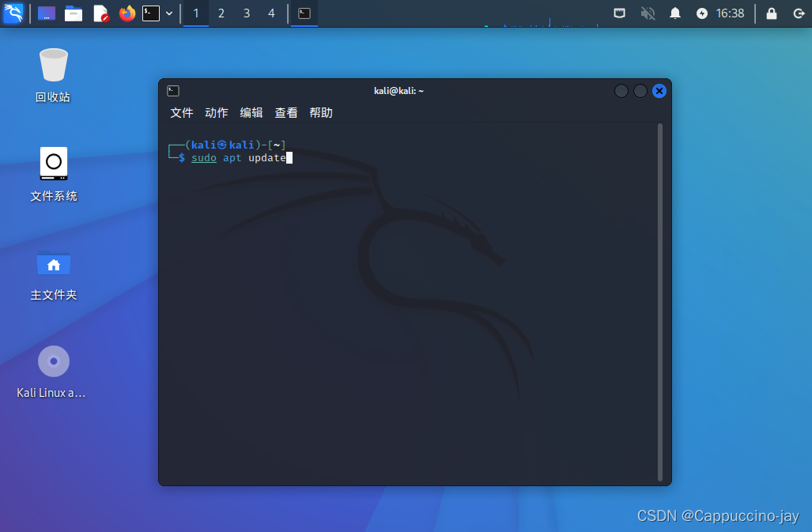Open the 编辑 menu in terminal
Screen dimensions: 812x532
(x=251, y=113)
